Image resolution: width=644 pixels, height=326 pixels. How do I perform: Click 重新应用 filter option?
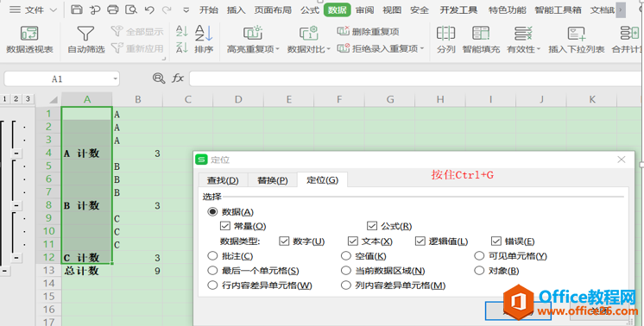pyautogui.click(x=137, y=48)
